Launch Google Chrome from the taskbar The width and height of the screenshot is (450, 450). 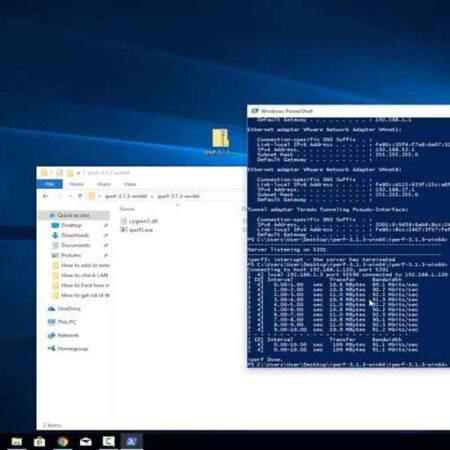coord(63,442)
